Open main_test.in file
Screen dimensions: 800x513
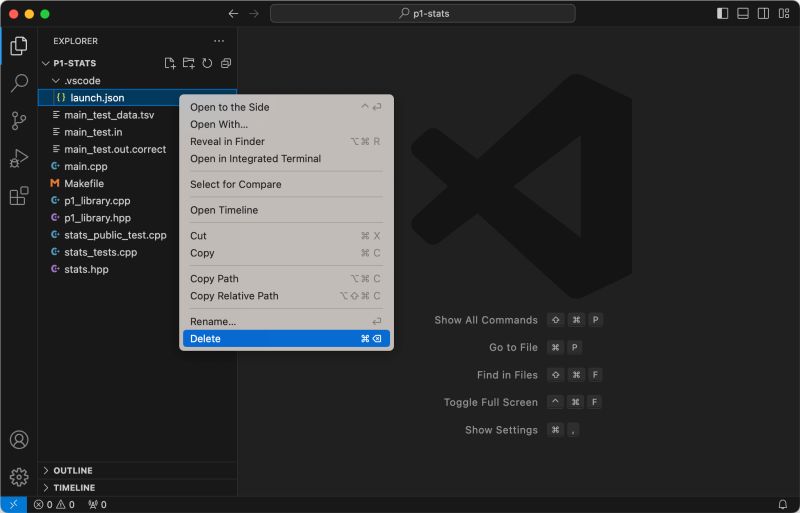(x=93, y=132)
